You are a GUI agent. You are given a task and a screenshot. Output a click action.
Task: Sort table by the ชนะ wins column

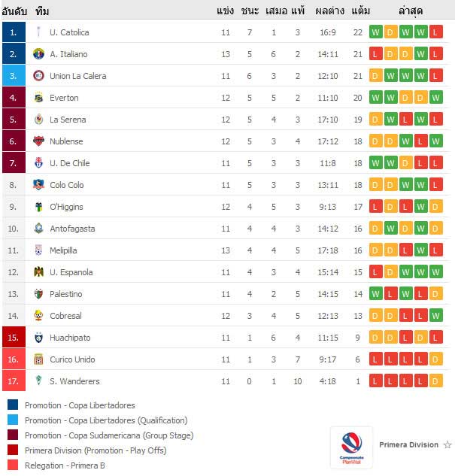point(250,11)
